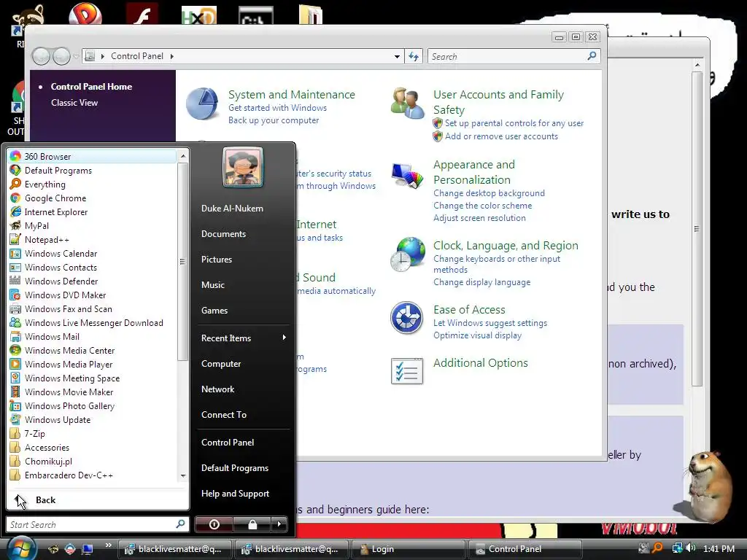Open 360 Browser from the programs list

coord(91,156)
